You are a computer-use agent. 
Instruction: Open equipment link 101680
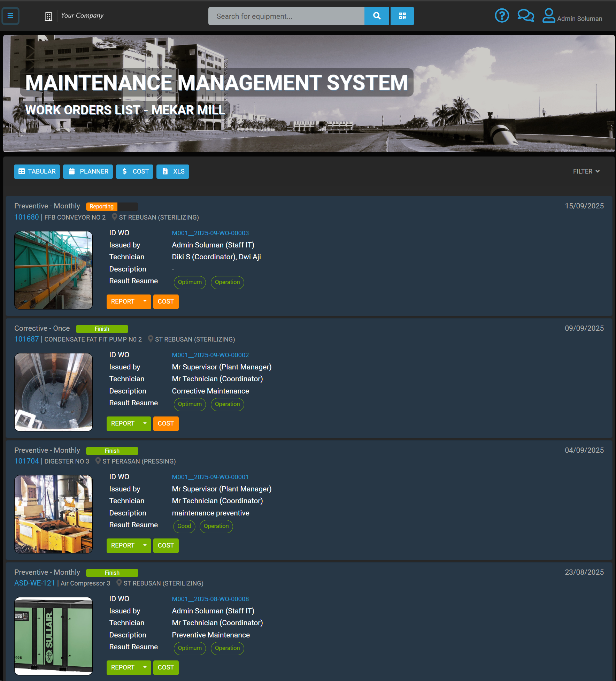(x=26, y=217)
